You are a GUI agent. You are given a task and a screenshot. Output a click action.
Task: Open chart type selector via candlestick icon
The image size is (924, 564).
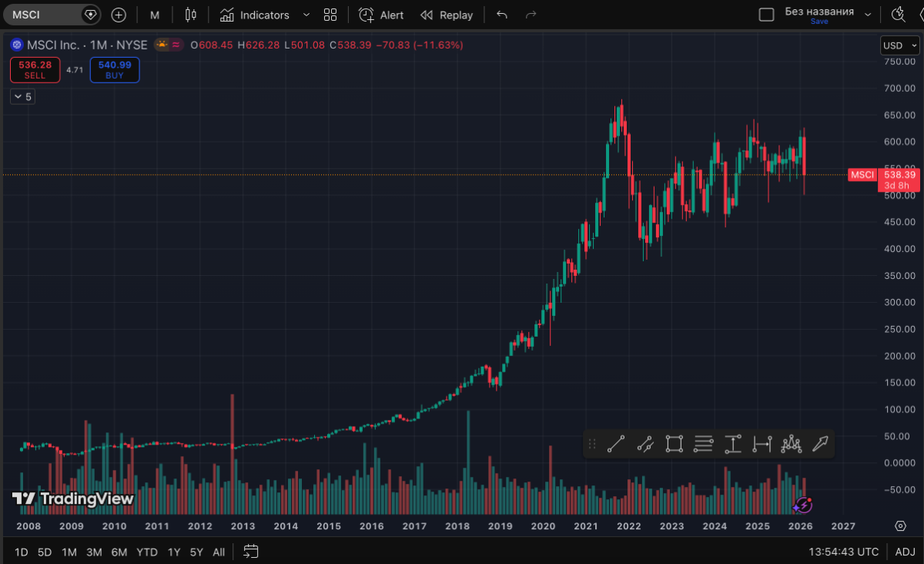(x=190, y=15)
